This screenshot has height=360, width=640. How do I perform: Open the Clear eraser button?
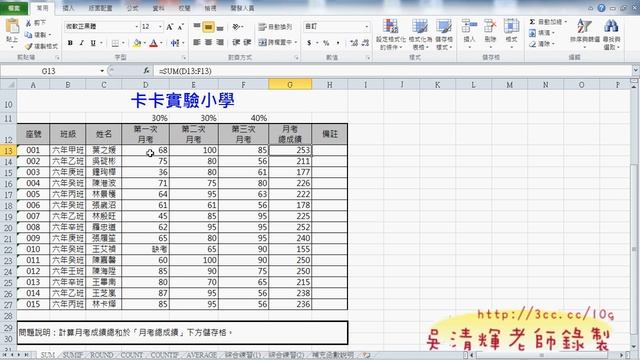click(x=542, y=43)
